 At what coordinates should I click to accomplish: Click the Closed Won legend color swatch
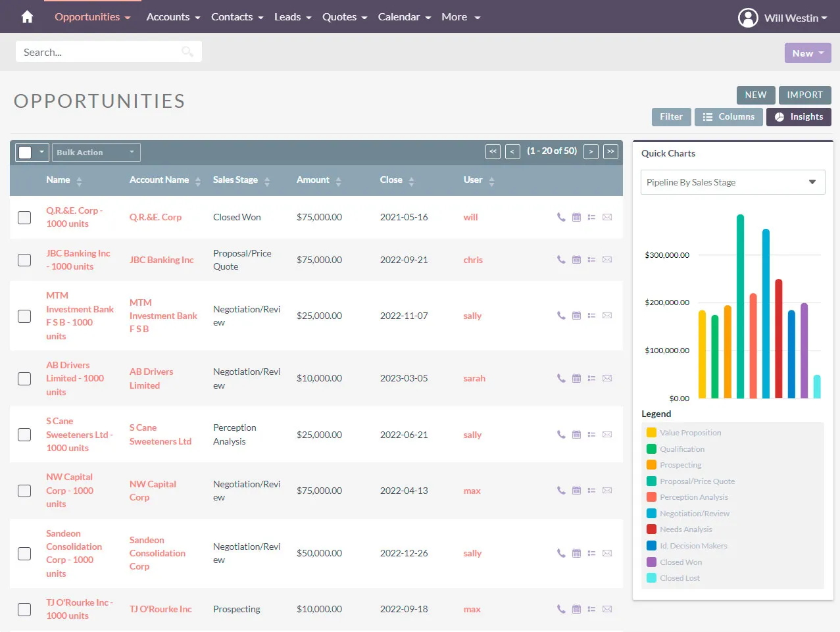tap(651, 562)
